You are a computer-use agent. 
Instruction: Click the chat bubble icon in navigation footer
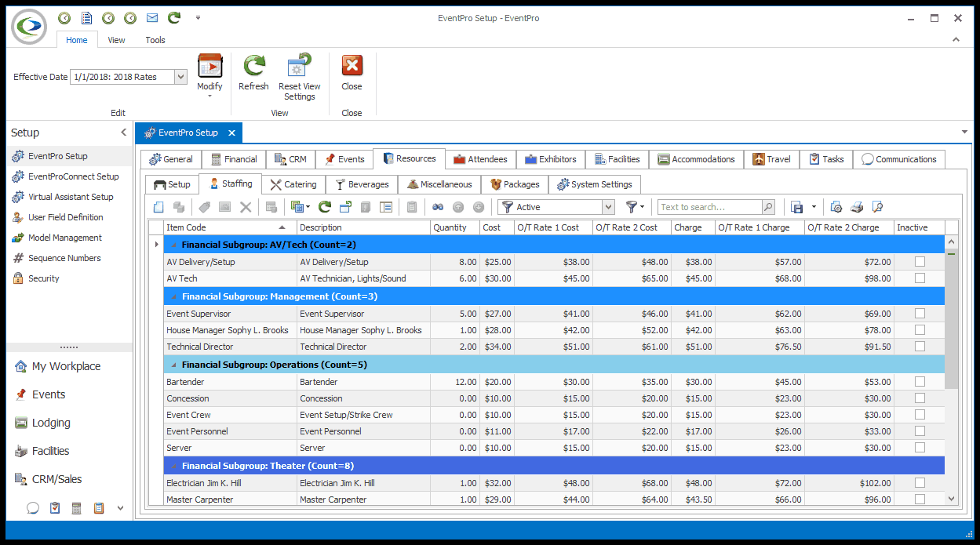[x=33, y=508]
